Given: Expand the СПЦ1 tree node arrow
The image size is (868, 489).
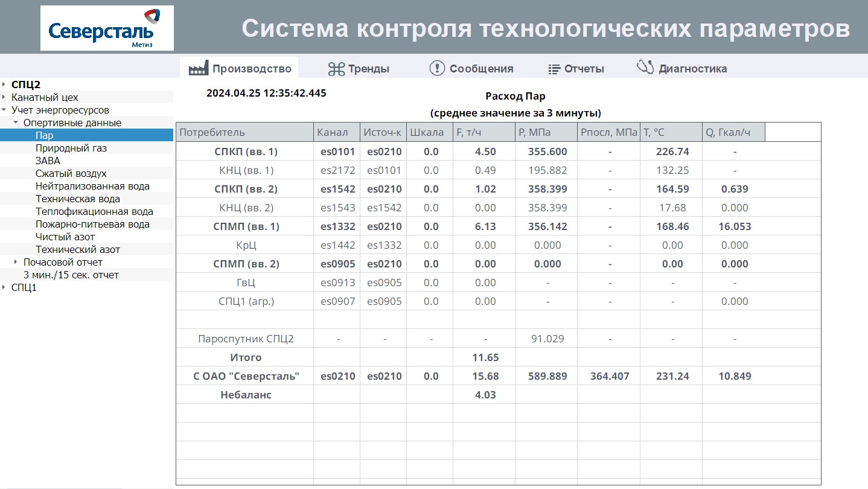Looking at the screenshot, I should [4, 287].
